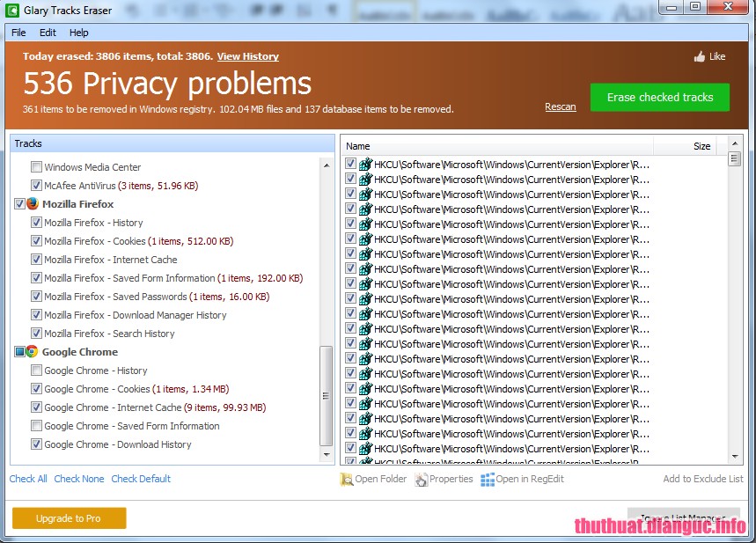
Task: Click the Google Chrome logo icon
Action: click(x=32, y=351)
